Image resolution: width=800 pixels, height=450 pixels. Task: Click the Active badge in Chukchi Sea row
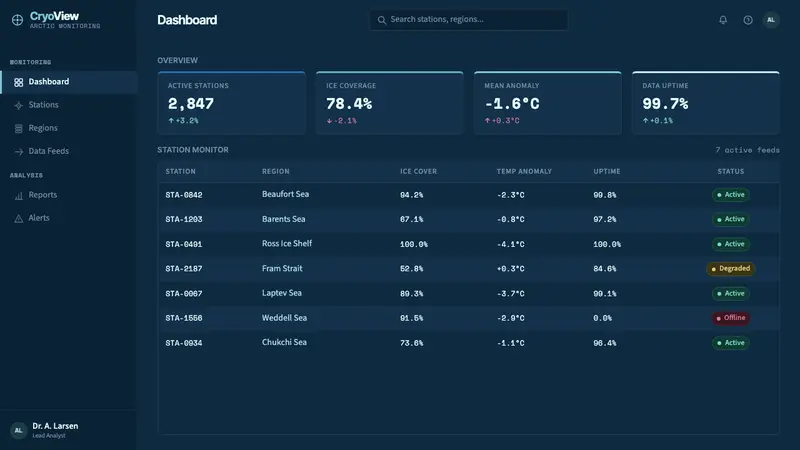click(731, 343)
